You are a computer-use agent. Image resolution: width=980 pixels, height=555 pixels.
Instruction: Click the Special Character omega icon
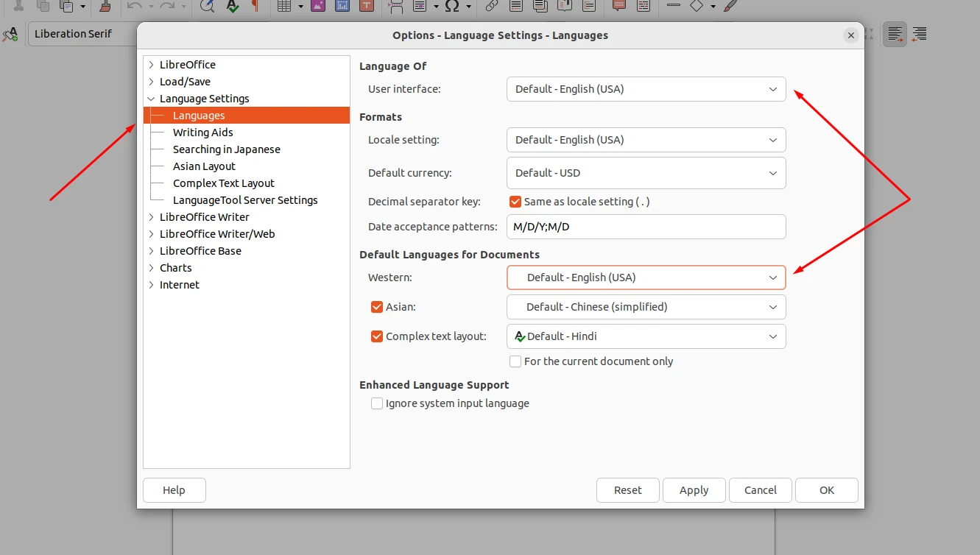tap(452, 6)
